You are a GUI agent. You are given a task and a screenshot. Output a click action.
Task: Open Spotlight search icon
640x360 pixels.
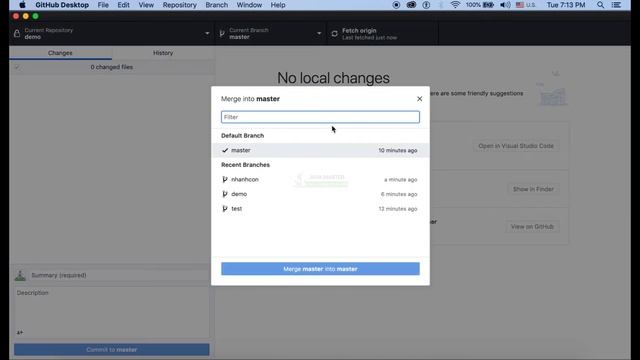(x=600, y=5)
